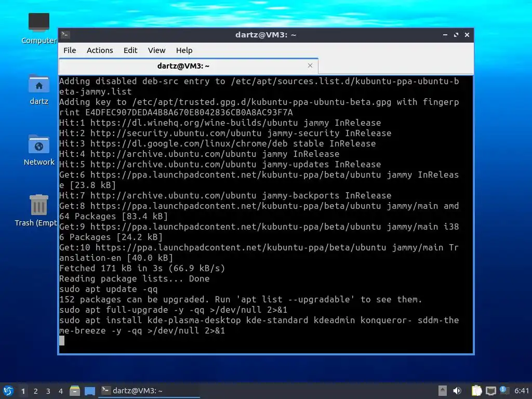Click the panel clock showing 6:41
The height and width of the screenshot is (399, 532).
pyautogui.click(x=522, y=391)
